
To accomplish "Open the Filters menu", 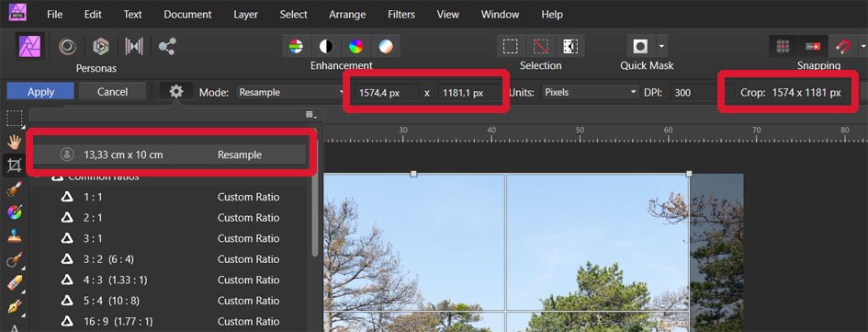I will 402,15.
